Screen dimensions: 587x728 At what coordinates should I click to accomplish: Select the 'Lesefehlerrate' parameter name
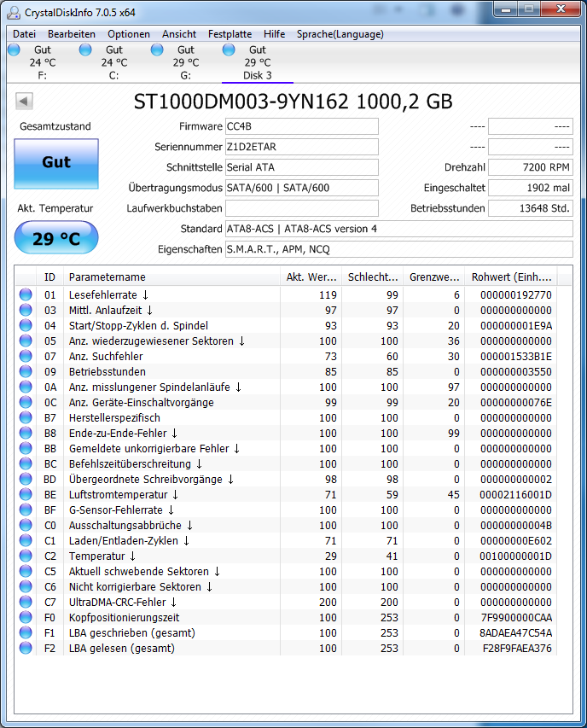(103, 294)
